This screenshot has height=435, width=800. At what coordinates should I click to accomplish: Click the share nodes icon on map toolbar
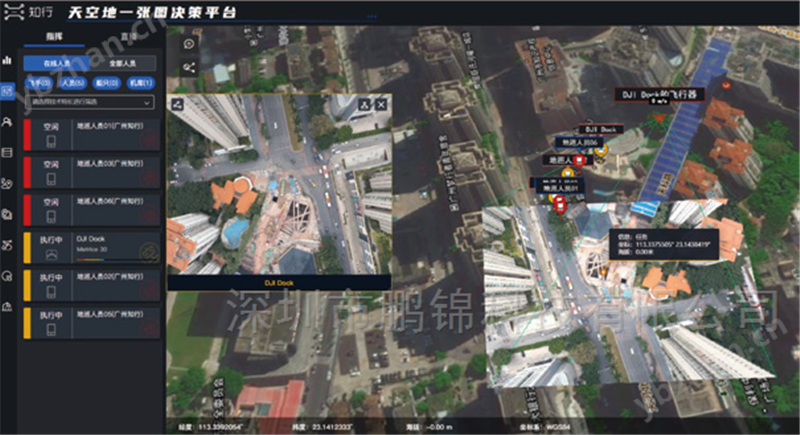pos(190,67)
